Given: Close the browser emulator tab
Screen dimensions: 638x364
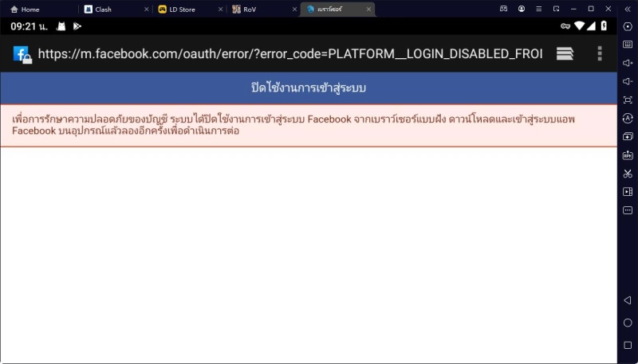Looking at the screenshot, I should point(368,10).
